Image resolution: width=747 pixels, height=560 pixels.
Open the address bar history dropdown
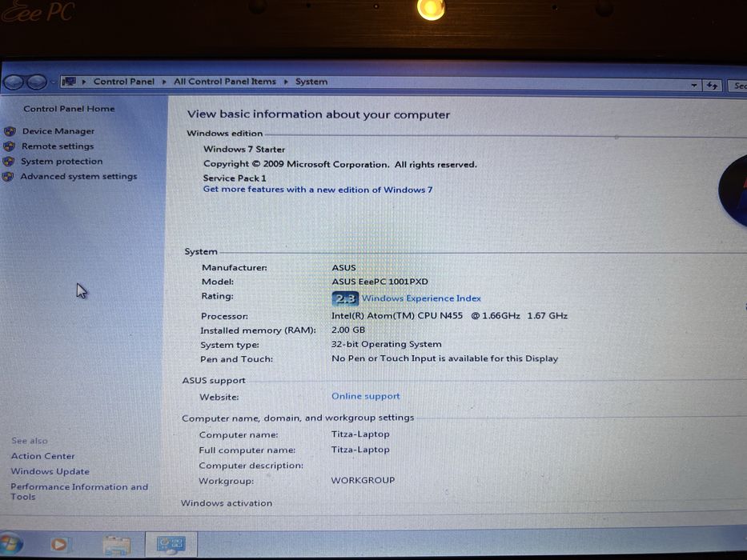[694, 86]
